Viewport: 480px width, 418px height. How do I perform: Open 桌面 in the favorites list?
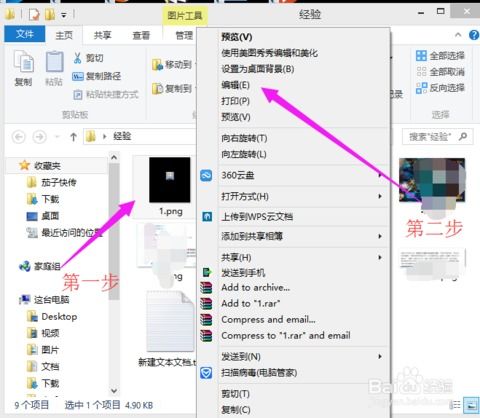click(x=50, y=216)
